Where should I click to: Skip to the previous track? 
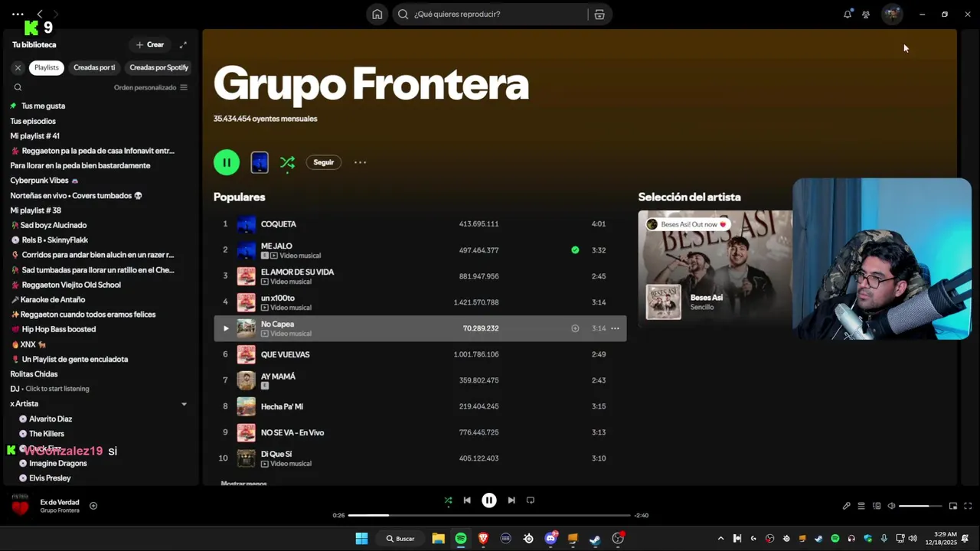(x=467, y=500)
